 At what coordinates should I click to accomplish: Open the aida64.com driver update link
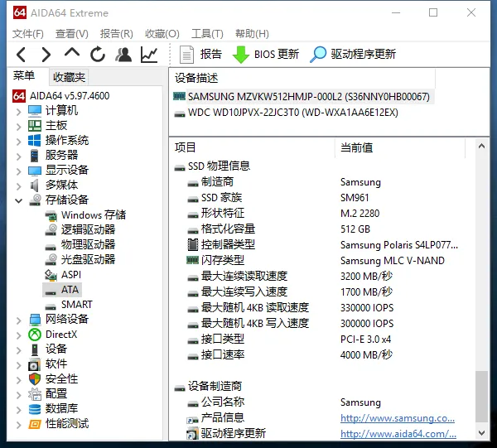pos(398,434)
